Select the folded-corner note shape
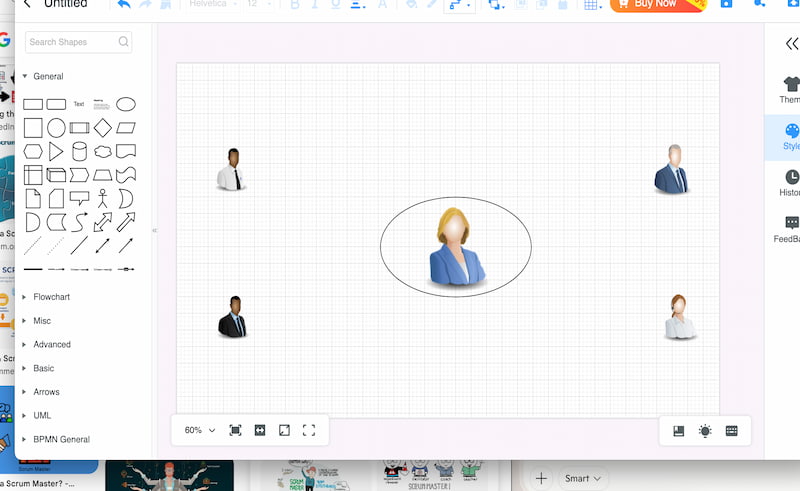 point(33,199)
